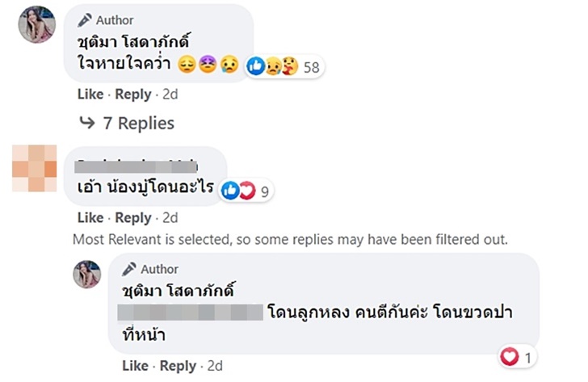Reply to the author's nested reply
Screen dimensions: 588x382
point(178,367)
